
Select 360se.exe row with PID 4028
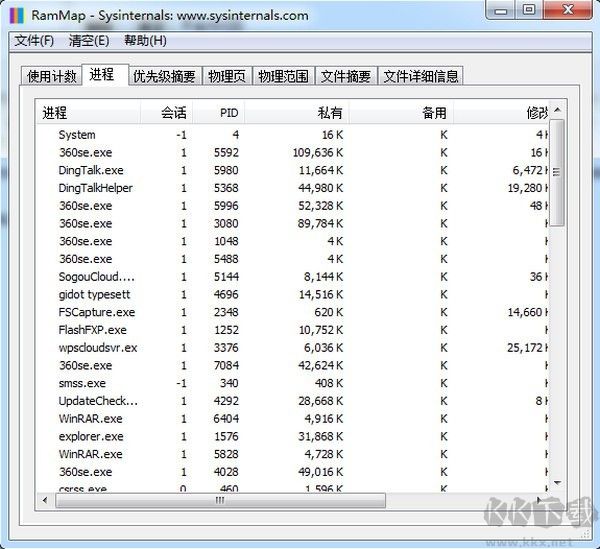[x=293, y=472]
